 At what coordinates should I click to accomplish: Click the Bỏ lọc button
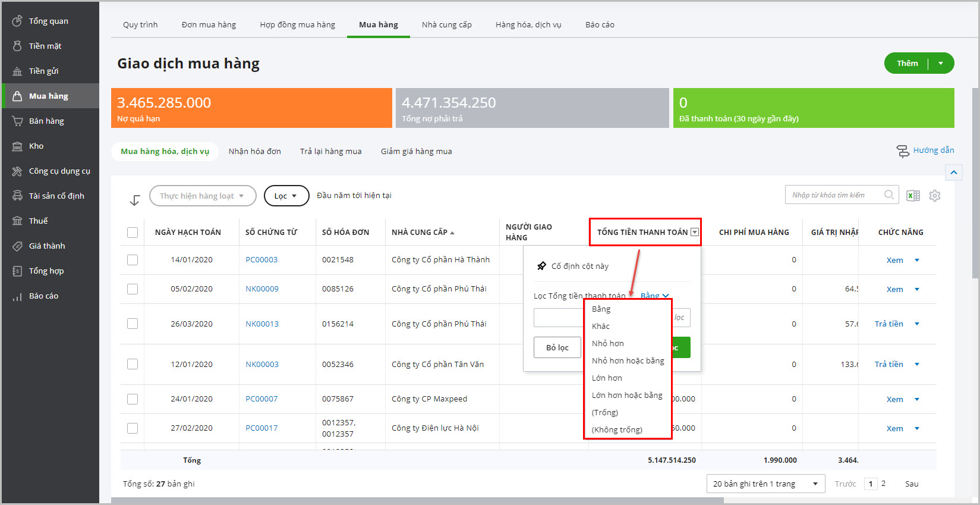[557, 347]
